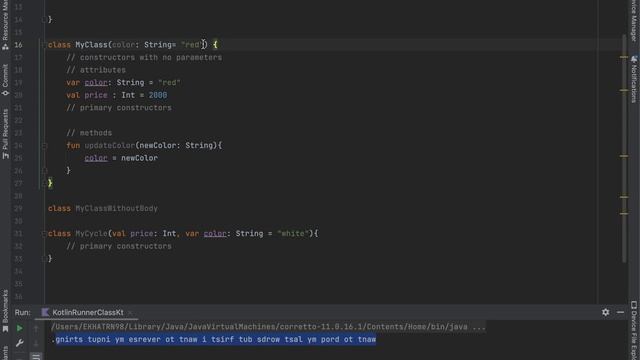Click fold end marker on line 14
Viewport: 640px width, 360px height.
44,20
